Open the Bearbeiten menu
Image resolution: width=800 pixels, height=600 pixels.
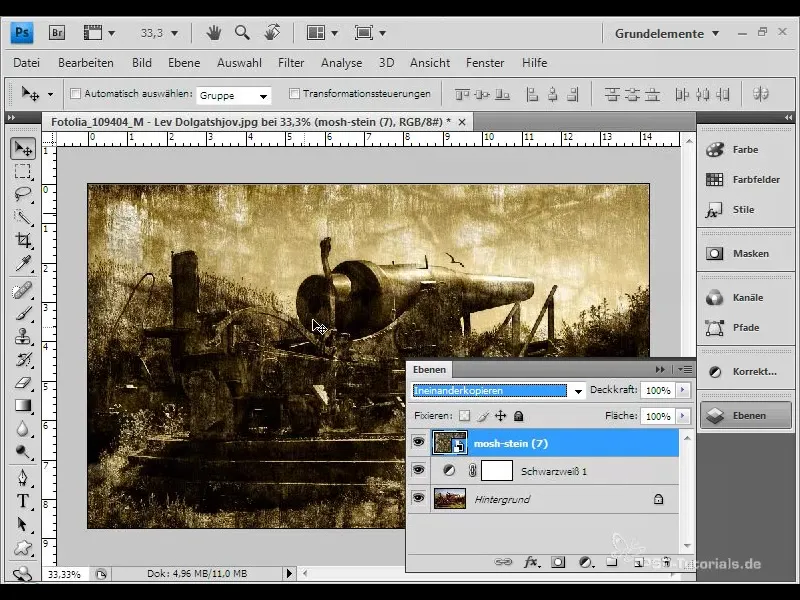pyautogui.click(x=86, y=63)
